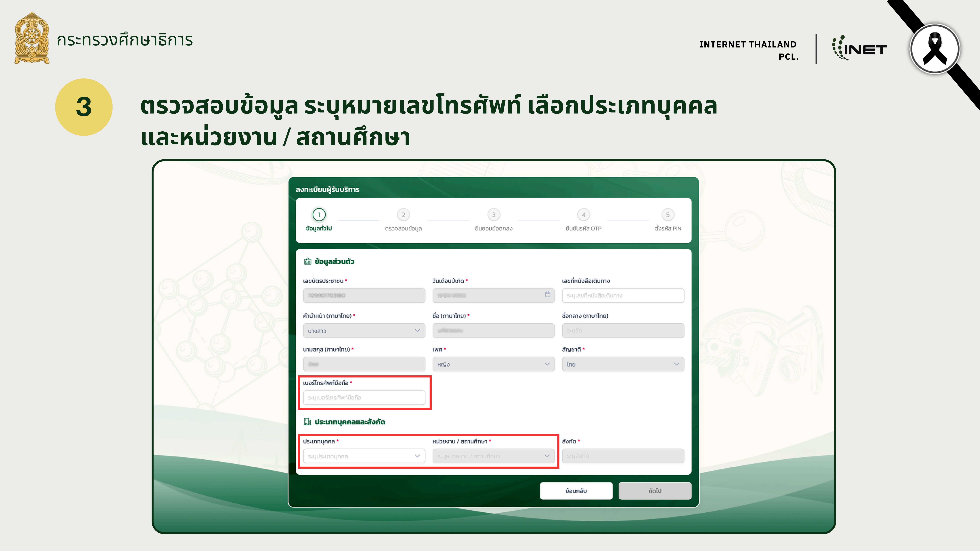Open the สัญชาติ dropdown showing ไทย
Image resolution: width=980 pixels, height=551 pixels.
[x=623, y=364]
